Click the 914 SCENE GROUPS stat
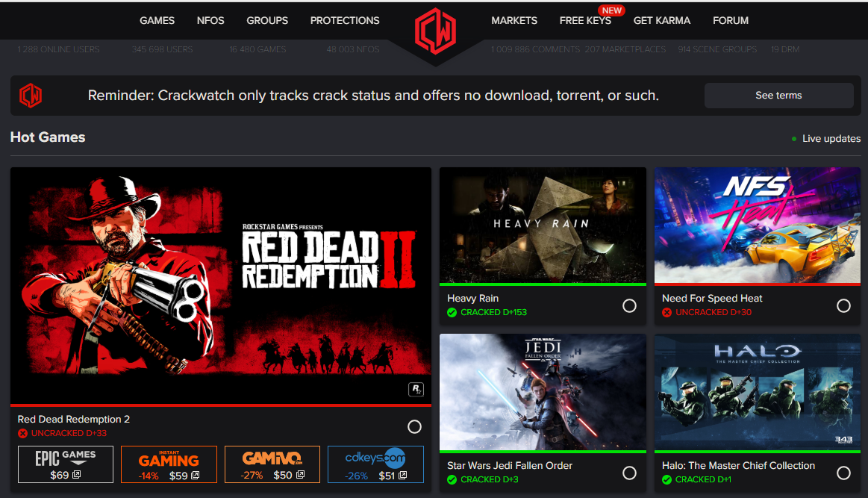Image resolution: width=868 pixels, height=498 pixels. point(717,49)
